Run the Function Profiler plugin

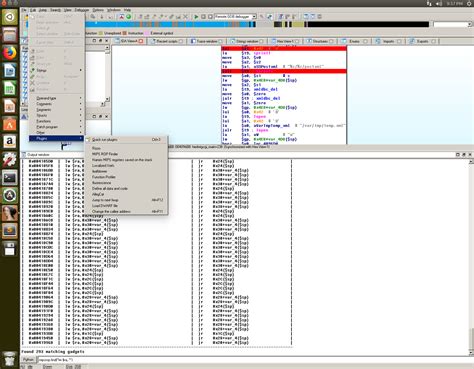click(126, 177)
